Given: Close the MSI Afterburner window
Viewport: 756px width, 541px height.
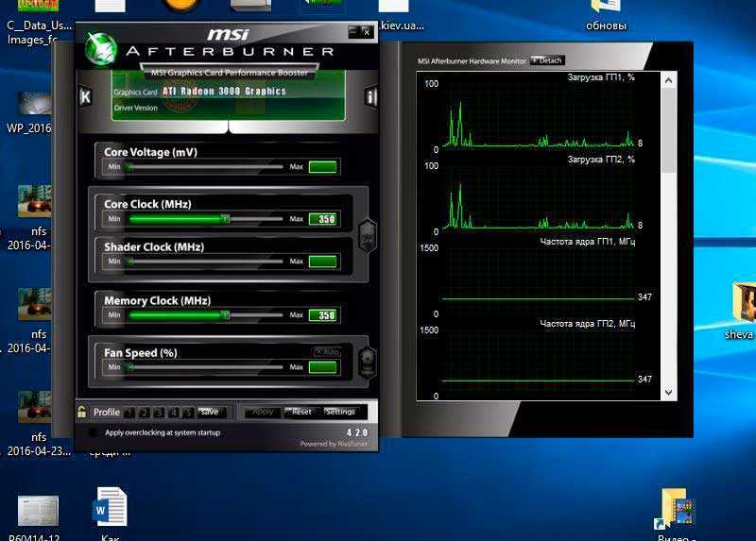Looking at the screenshot, I should [x=367, y=32].
